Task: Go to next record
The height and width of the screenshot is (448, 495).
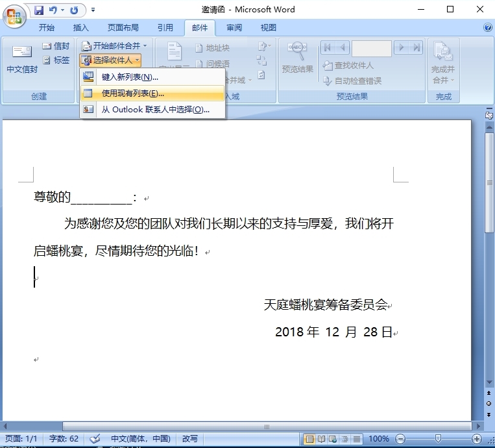Action: pos(402,47)
